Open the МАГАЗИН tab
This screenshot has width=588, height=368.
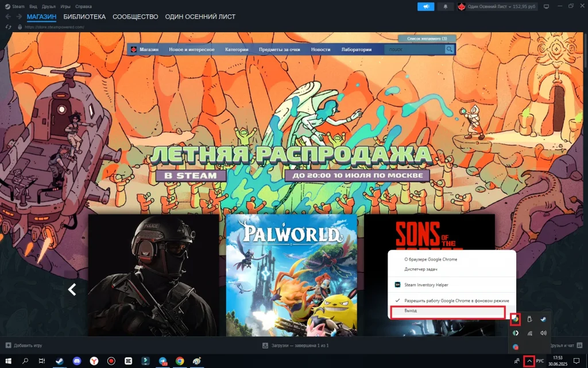pyautogui.click(x=41, y=17)
